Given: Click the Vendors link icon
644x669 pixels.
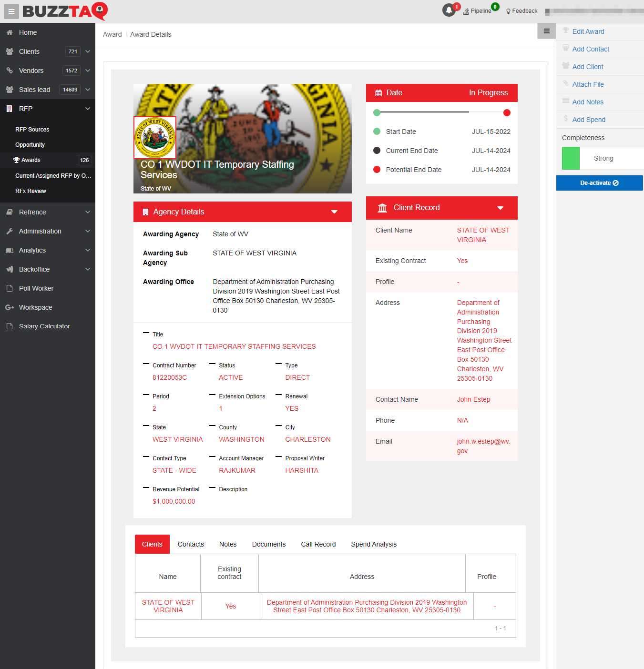Looking at the screenshot, I should (x=10, y=71).
